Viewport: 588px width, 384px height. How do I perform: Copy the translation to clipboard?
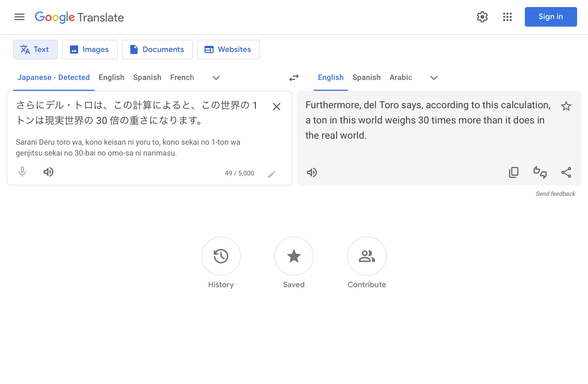coord(514,172)
